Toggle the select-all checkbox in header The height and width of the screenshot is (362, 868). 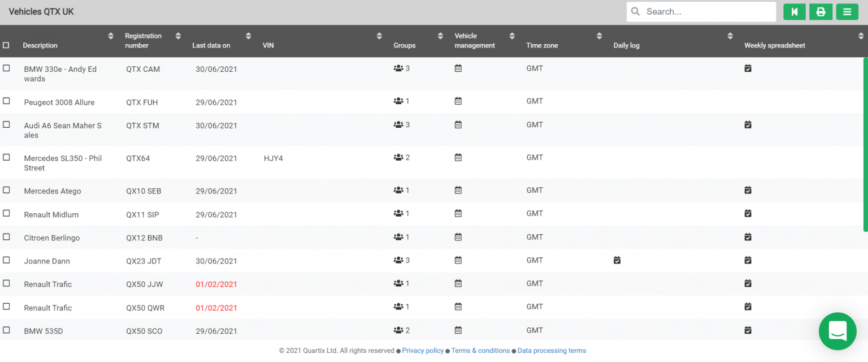(x=6, y=45)
